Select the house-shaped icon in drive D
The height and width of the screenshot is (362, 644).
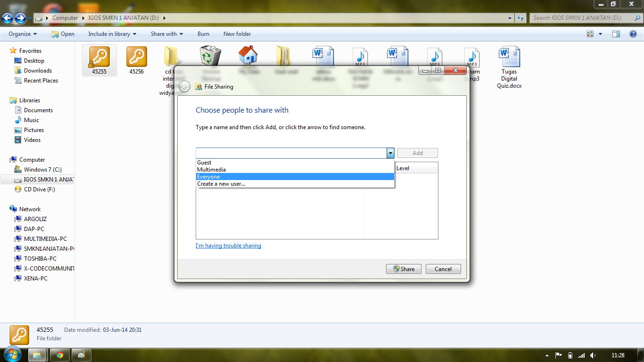[x=248, y=56]
